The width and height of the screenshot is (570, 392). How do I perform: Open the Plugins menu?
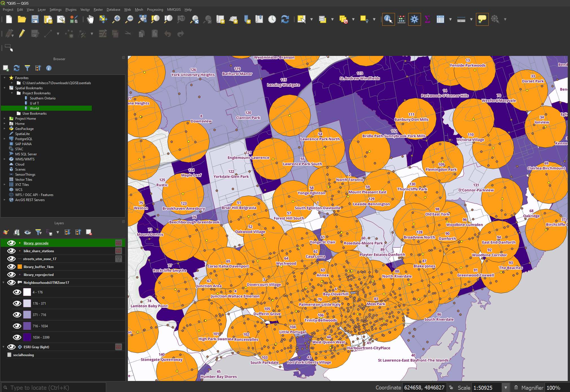pyautogui.click(x=71, y=10)
